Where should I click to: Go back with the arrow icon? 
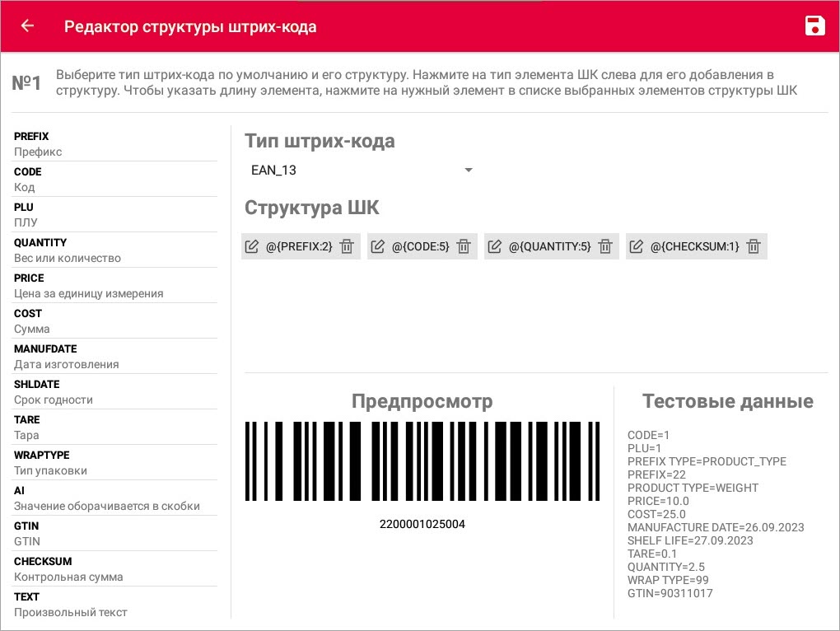[x=27, y=26]
